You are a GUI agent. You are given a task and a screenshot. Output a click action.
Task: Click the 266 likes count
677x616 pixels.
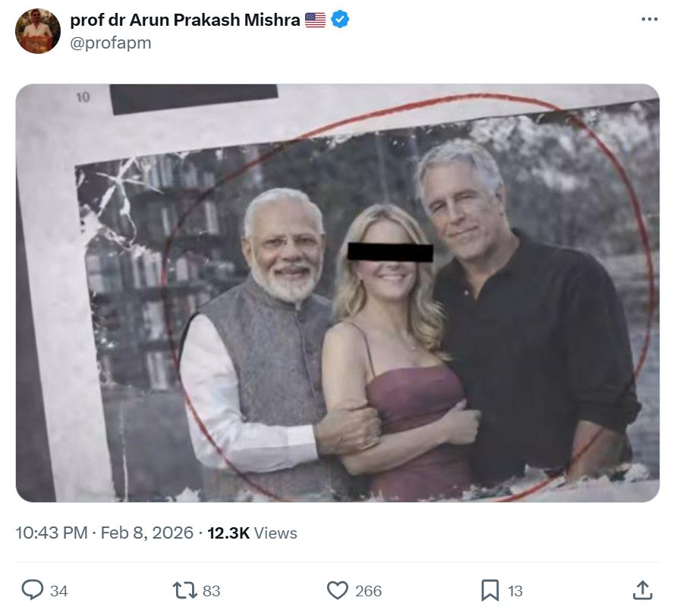pyautogui.click(x=368, y=590)
